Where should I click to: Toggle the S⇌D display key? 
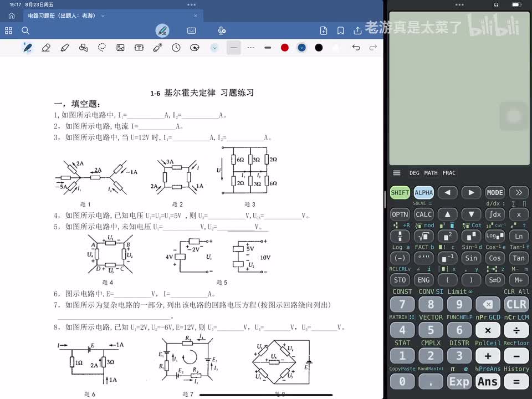point(495,280)
